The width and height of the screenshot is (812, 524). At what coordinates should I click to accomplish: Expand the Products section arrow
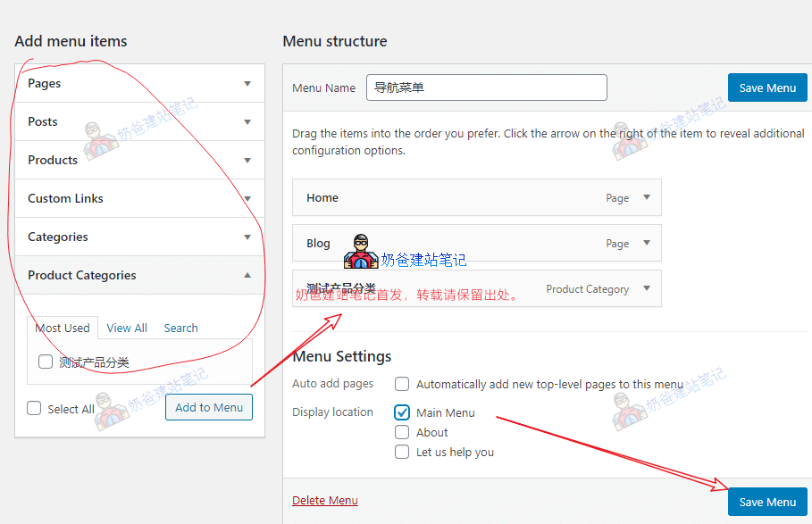tap(247, 161)
